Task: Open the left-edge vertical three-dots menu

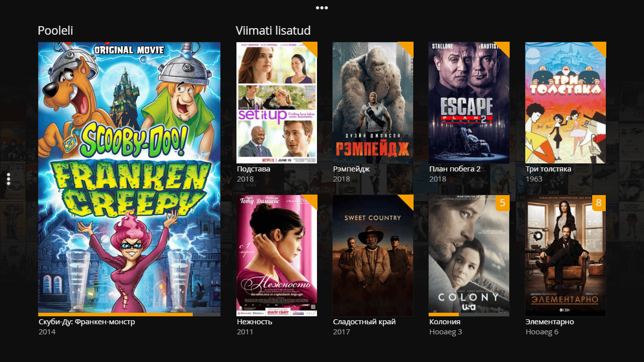Action: (x=9, y=179)
